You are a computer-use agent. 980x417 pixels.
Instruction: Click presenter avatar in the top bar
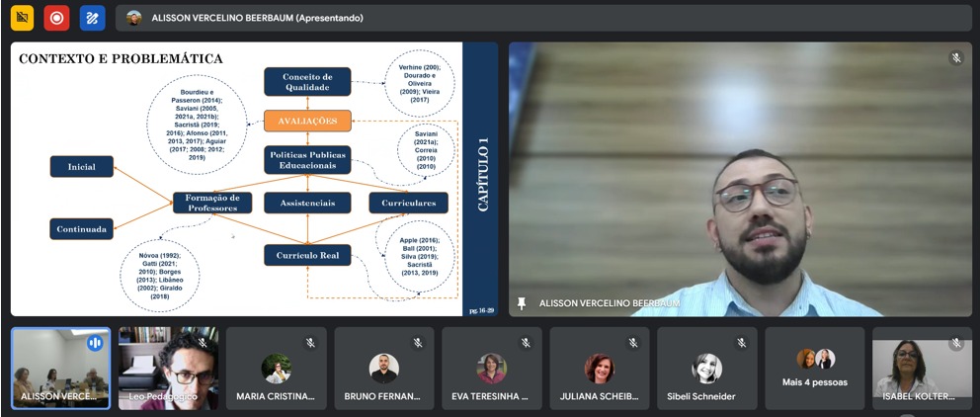pyautogui.click(x=133, y=18)
